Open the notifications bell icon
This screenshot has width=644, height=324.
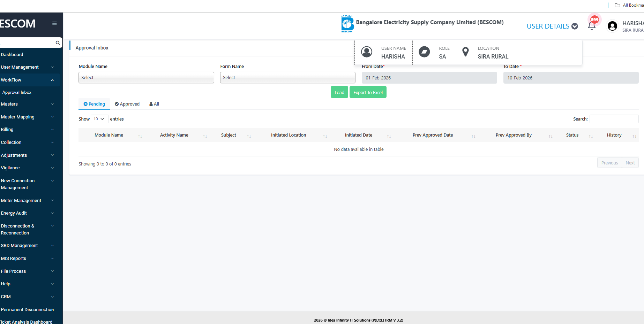[x=592, y=26]
